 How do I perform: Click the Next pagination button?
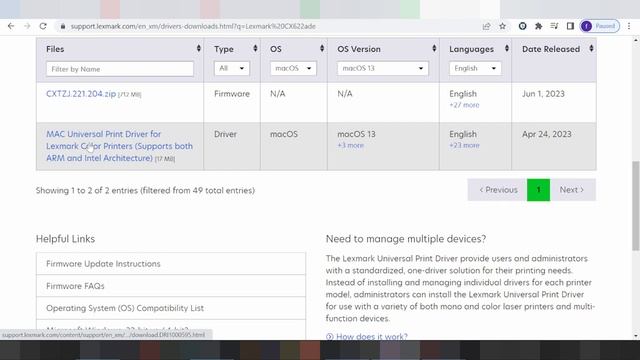click(573, 190)
